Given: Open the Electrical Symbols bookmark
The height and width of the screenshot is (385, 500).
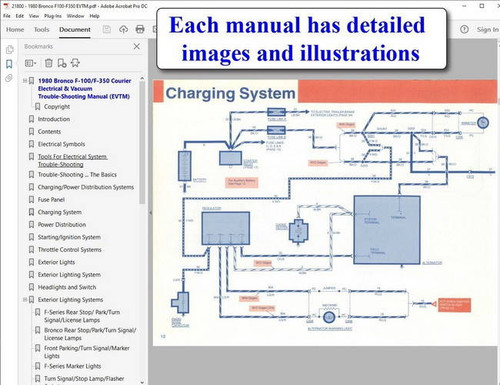Looking at the screenshot, I should point(61,144).
